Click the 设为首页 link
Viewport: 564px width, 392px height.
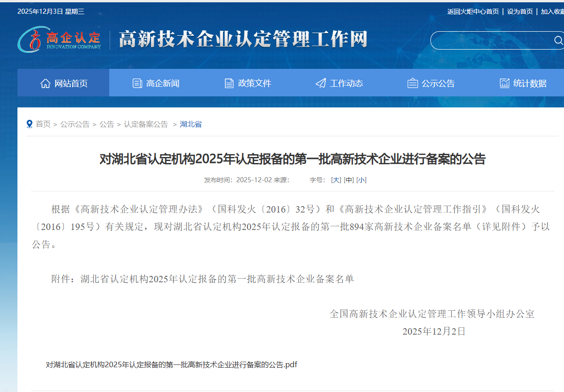click(519, 11)
